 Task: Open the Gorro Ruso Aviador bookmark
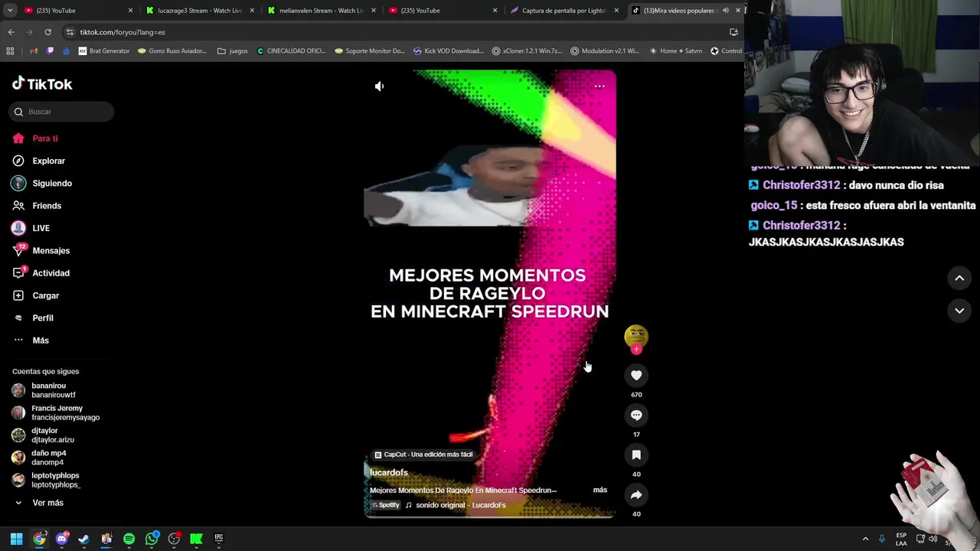(x=172, y=51)
